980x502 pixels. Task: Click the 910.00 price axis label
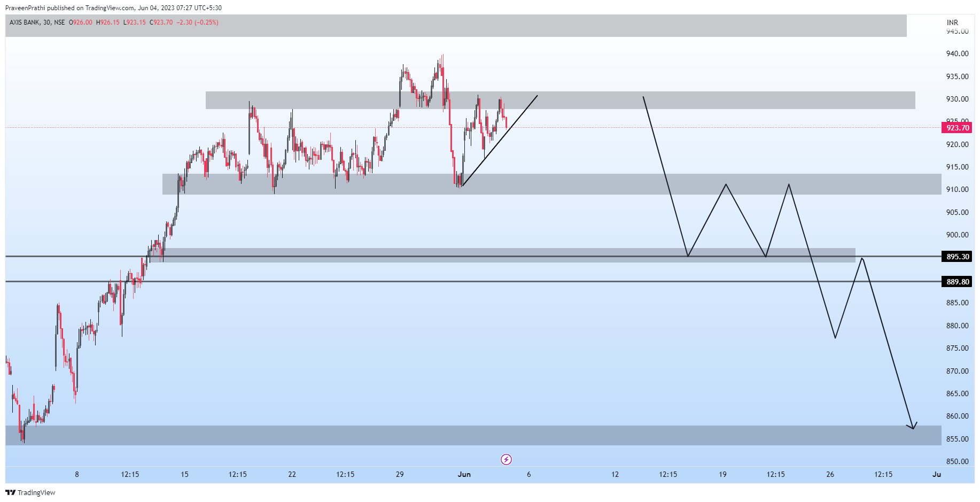957,189
